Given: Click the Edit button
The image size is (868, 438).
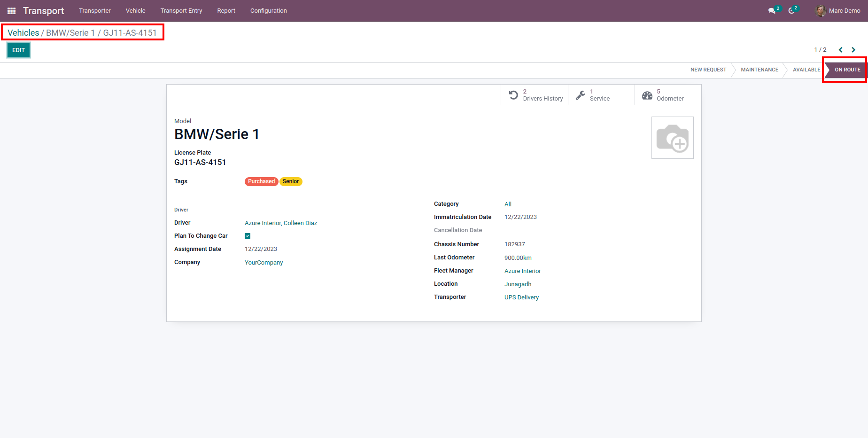Looking at the screenshot, I should point(19,50).
